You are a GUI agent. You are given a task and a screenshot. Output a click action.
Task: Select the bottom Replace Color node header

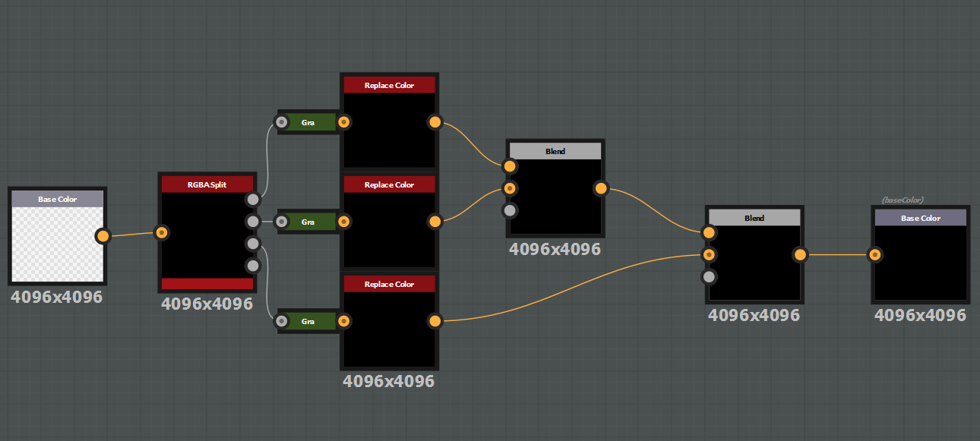tap(389, 284)
